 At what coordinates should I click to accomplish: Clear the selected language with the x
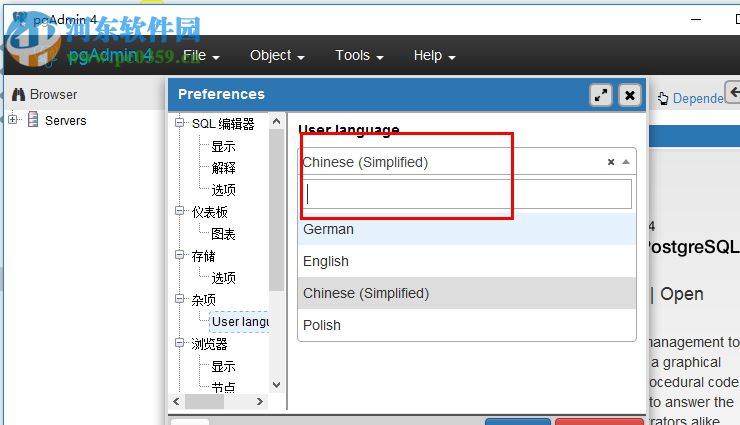(x=611, y=162)
